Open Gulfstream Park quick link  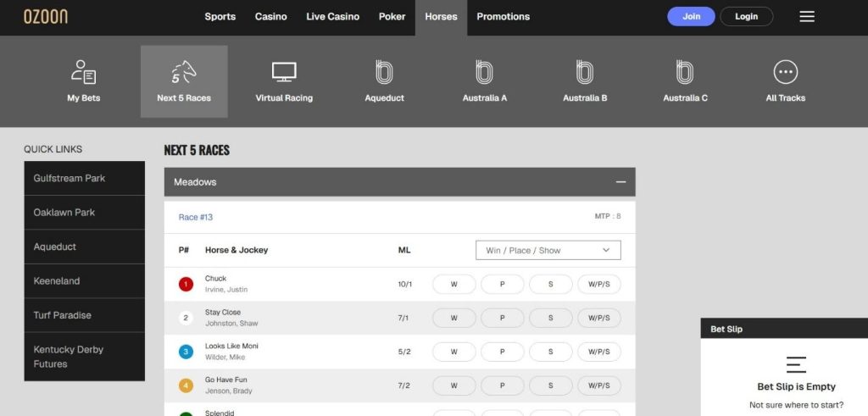click(84, 179)
